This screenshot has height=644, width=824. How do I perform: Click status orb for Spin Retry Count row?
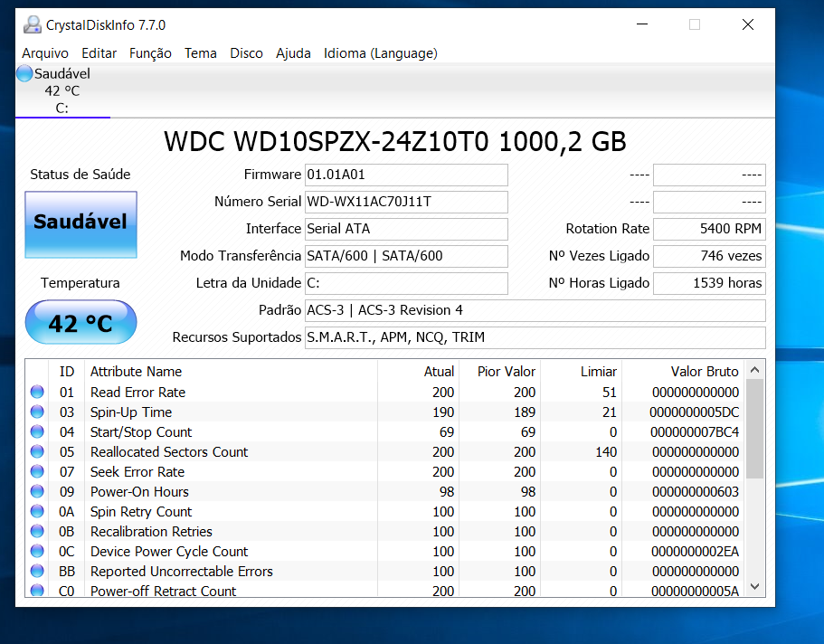point(37,512)
